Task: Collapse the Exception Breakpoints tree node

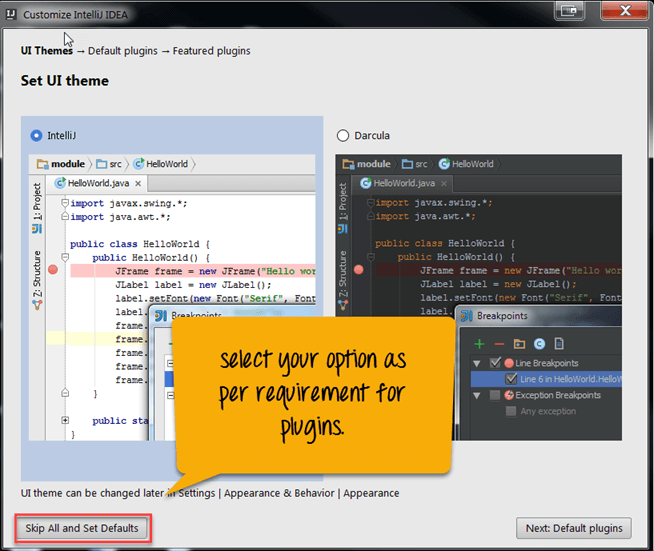Action: tap(477, 395)
